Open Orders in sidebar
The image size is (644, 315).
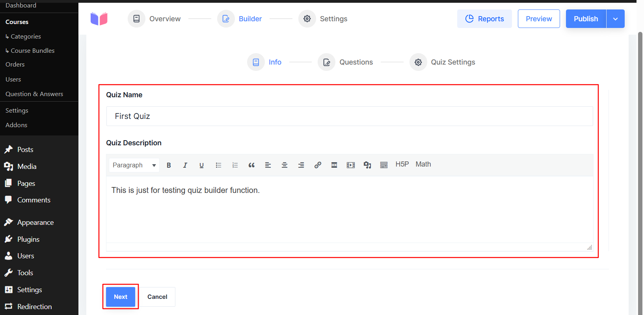pos(15,65)
